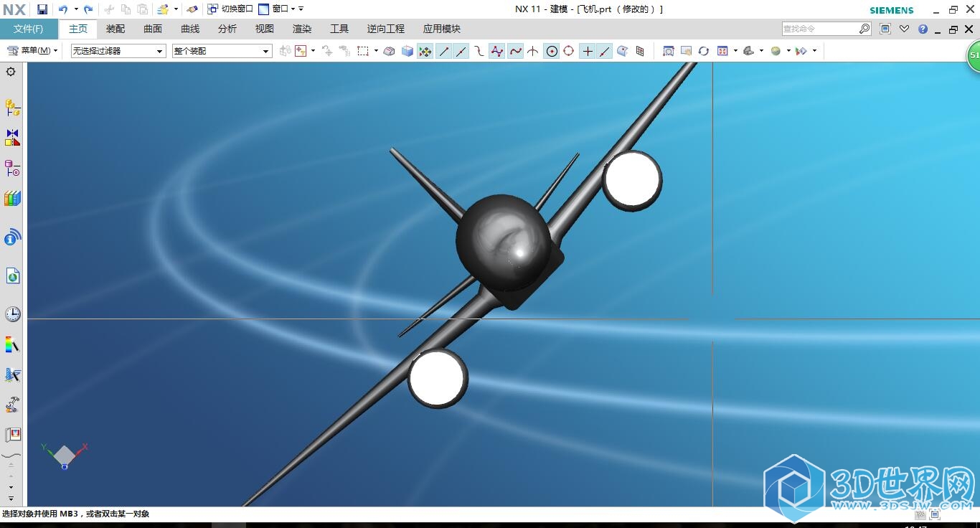This screenshot has height=528, width=980.
Task: Open the 菜单(M) menu dropdown
Action: coord(32,51)
